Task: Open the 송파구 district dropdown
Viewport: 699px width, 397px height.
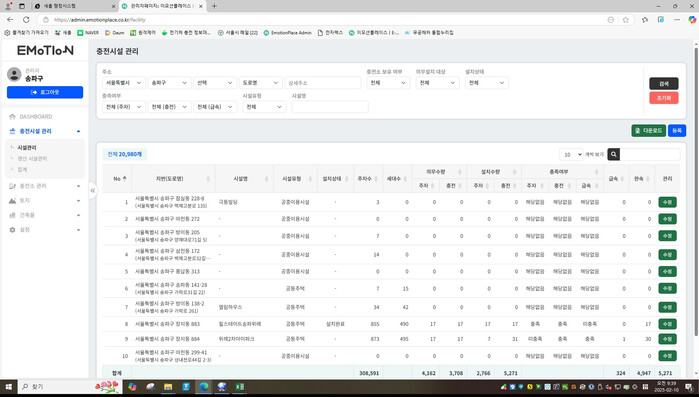Action: coord(169,83)
